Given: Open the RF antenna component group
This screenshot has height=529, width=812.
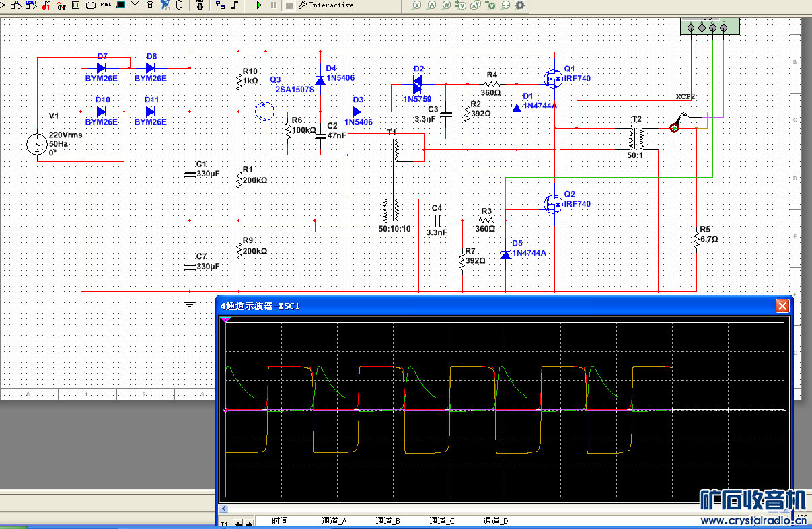Looking at the screenshot, I should click(x=135, y=5).
